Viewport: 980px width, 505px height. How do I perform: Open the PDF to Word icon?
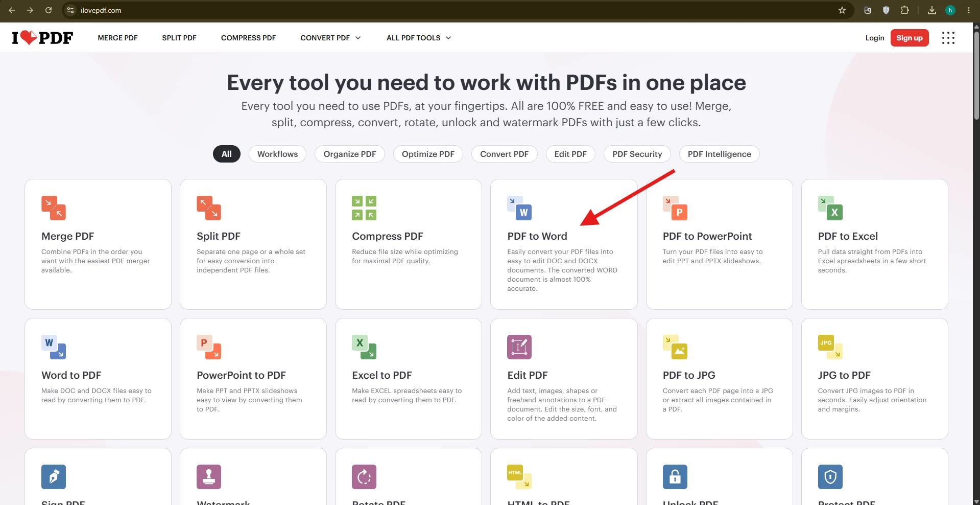[519, 208]
